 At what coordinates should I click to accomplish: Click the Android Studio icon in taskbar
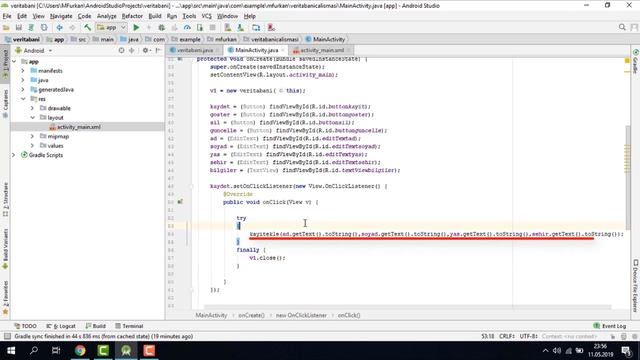click(x=126, y=351)
